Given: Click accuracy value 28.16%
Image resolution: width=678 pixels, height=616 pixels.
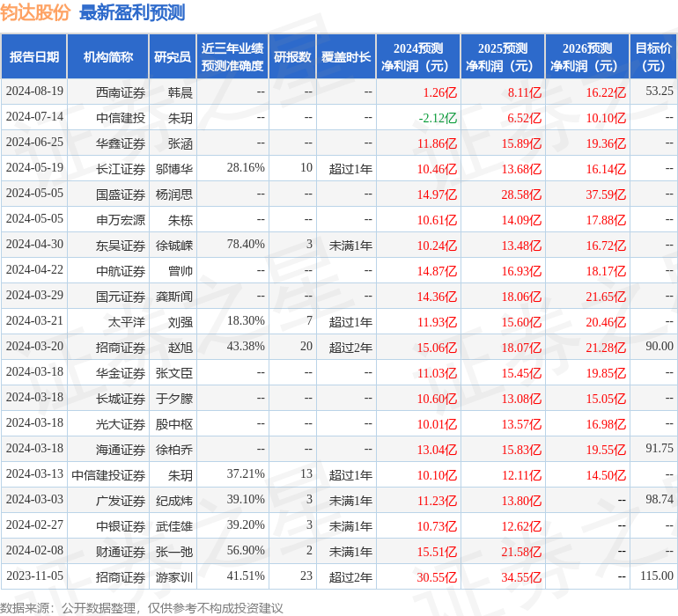Looking at the screenshot, I should (x=246, y=168).
